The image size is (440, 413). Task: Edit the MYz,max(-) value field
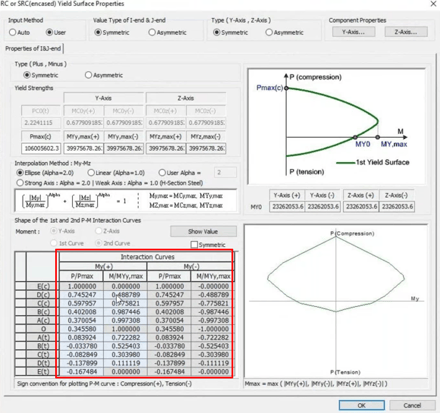point(206,148)
